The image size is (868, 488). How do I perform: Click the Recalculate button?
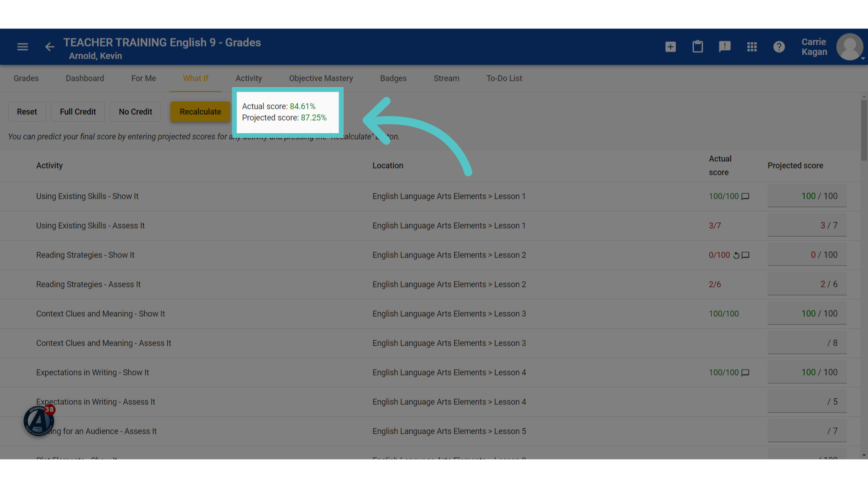200,112
